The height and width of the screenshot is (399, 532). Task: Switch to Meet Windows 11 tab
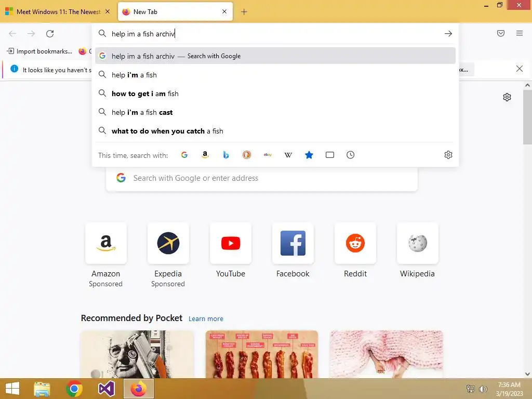58,11
